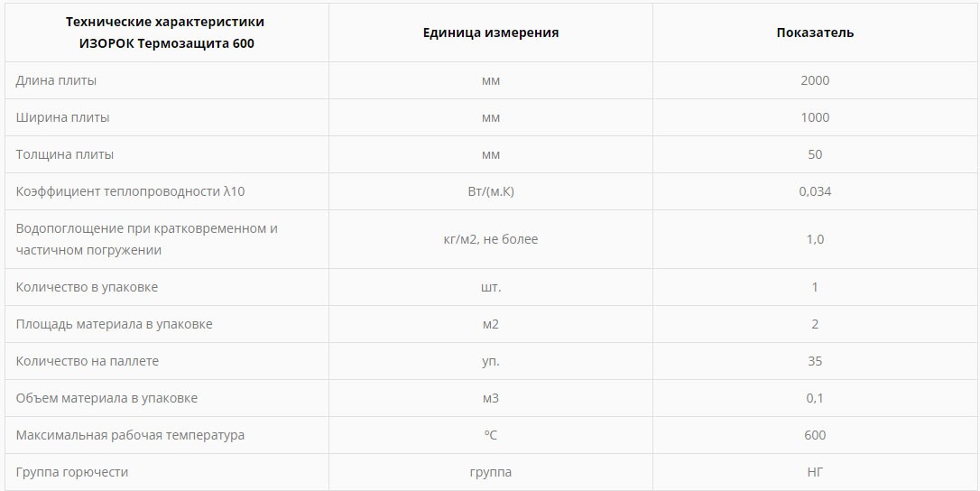Click the 'Длина плиты' row label

coord(56,80)
